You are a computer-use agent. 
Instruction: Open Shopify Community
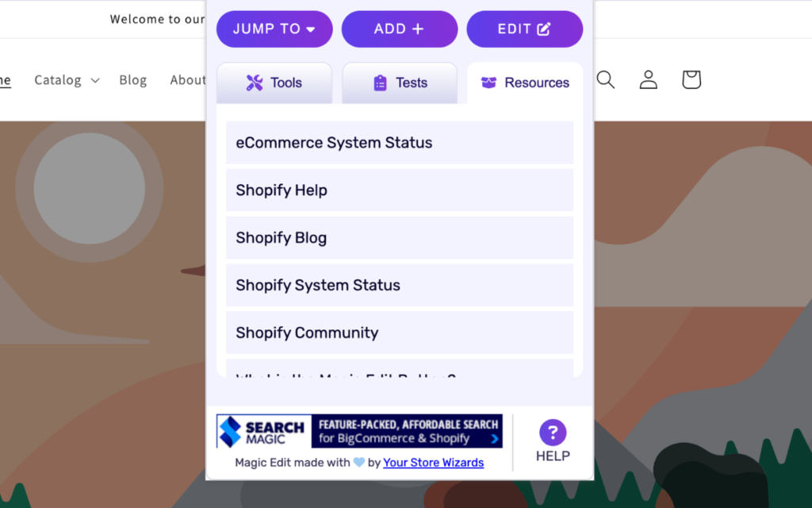[x=400, y=333]
